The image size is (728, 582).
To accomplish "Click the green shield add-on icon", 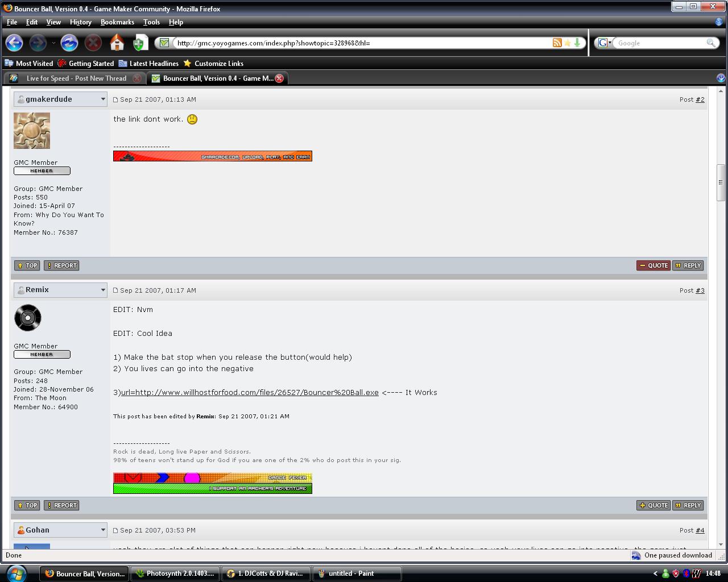I will (140, 43).
